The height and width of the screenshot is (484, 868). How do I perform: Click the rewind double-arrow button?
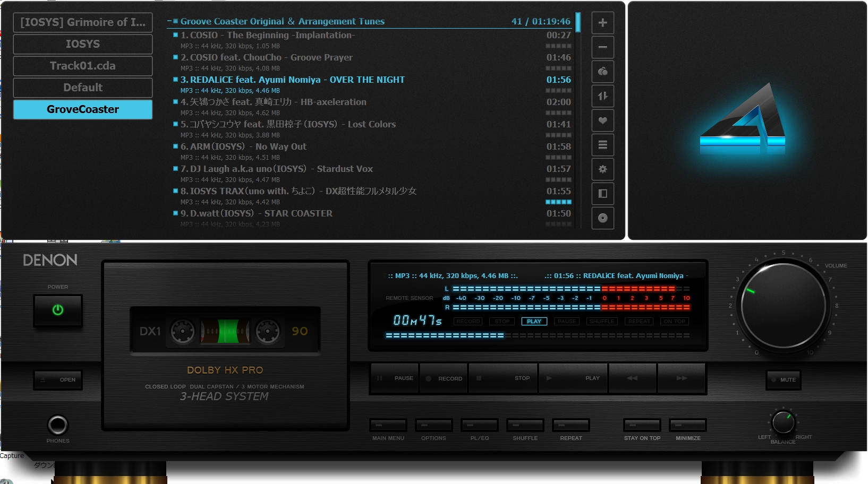click(x=632, y=378)
